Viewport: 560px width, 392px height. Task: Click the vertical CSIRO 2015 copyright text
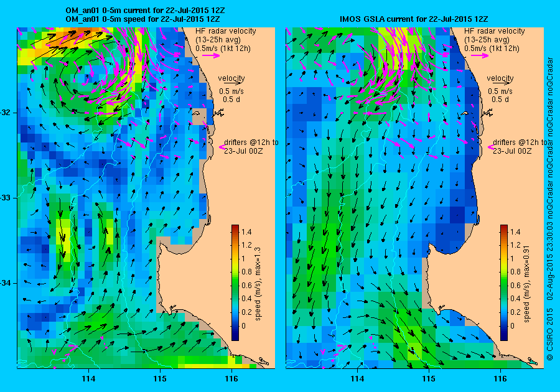tap(551, 208)
